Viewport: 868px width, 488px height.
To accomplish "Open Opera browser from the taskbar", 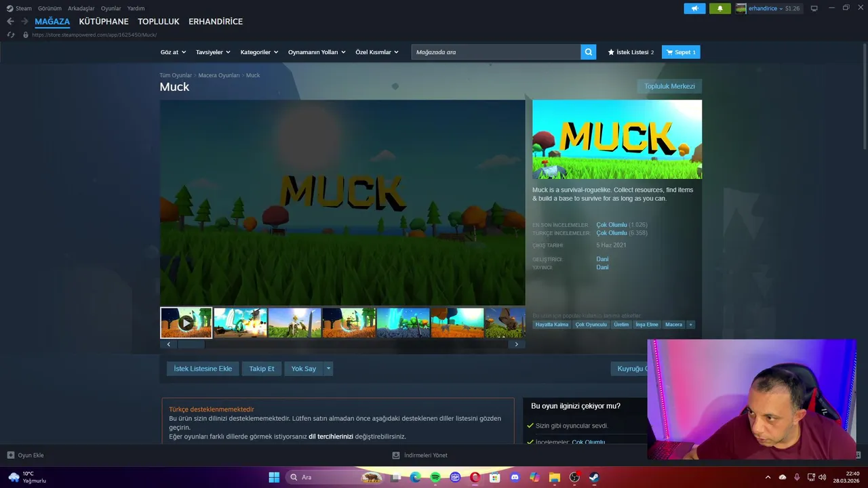I will 475,477.
